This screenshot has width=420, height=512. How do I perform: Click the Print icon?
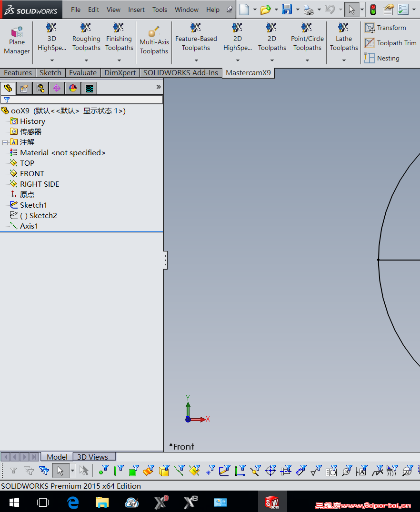coord(308,10)
